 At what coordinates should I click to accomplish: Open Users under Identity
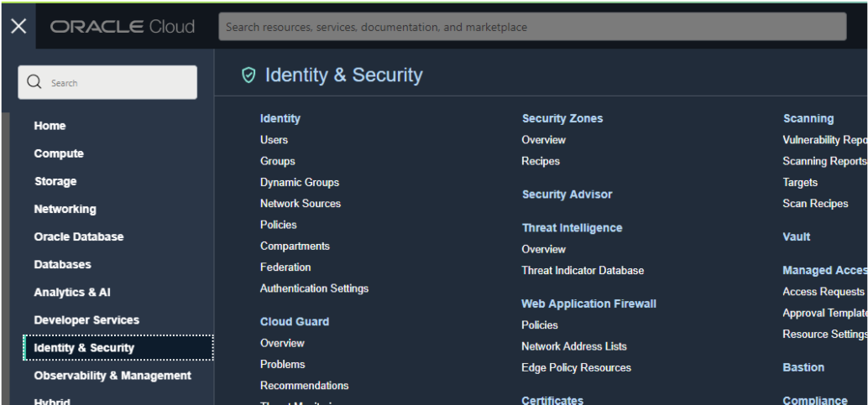coord(274,140)
